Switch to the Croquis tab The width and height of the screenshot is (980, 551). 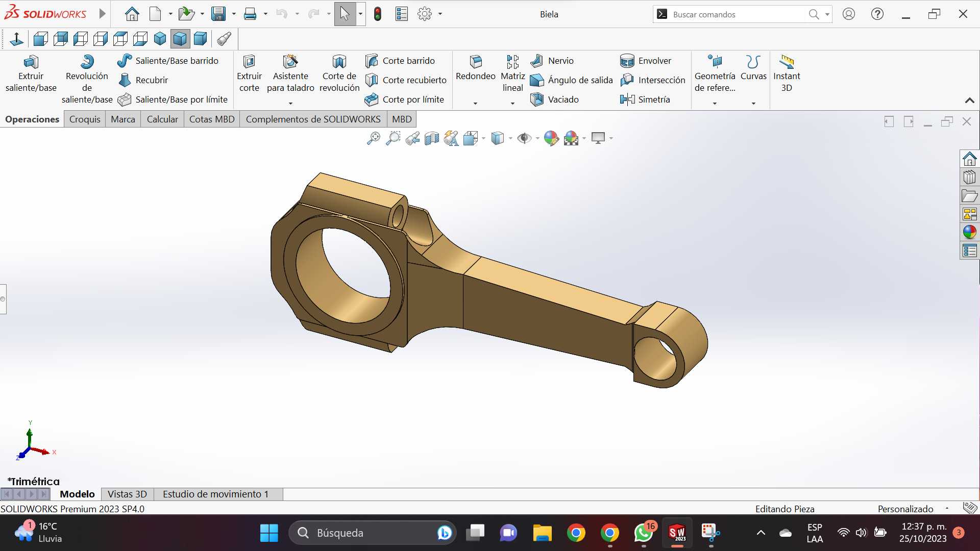tap(85, 119)
